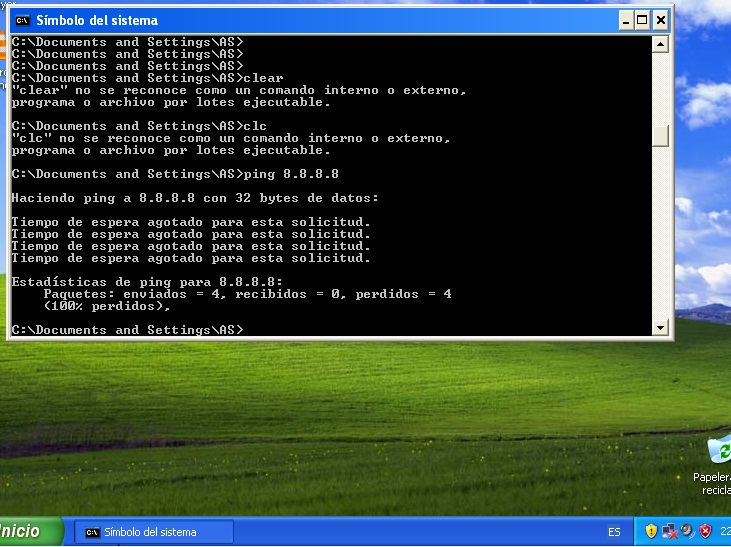Image resolution: width=731 pixels, height=547 pixels.
Task: Click the '"clear" no se reconoce' error line
Action: coord(239,90)
